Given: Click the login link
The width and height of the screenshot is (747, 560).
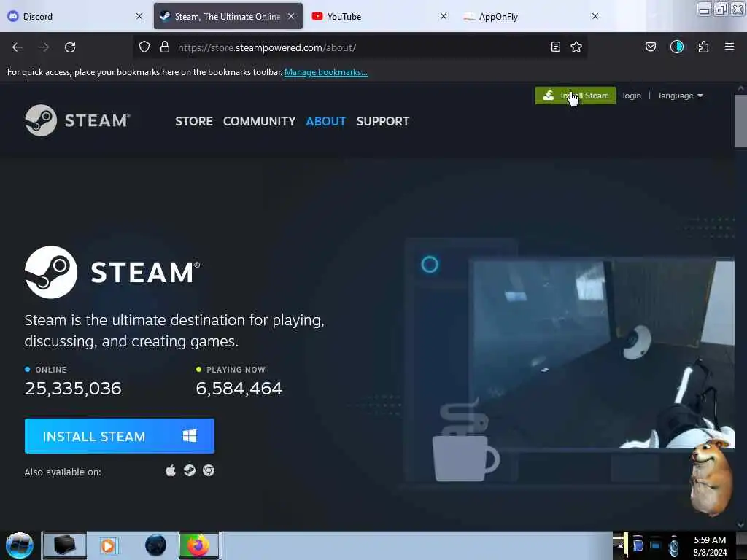Looking at the screenshot, I should [632, 96].
